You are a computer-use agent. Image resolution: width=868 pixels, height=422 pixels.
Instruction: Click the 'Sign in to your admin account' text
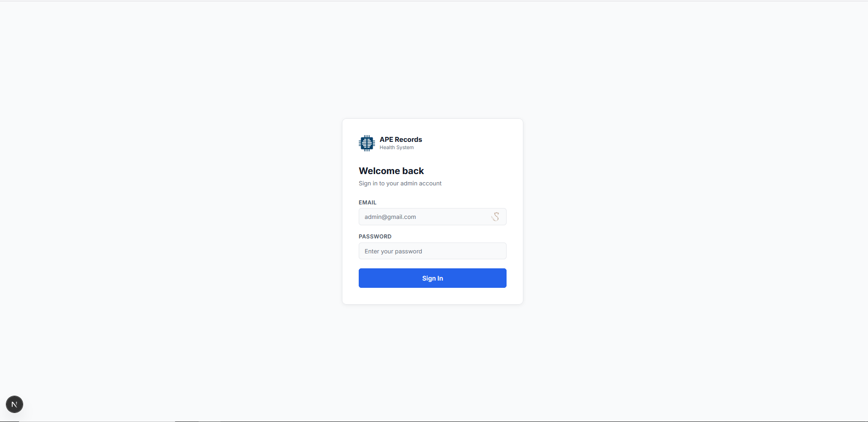click(400, 184)
